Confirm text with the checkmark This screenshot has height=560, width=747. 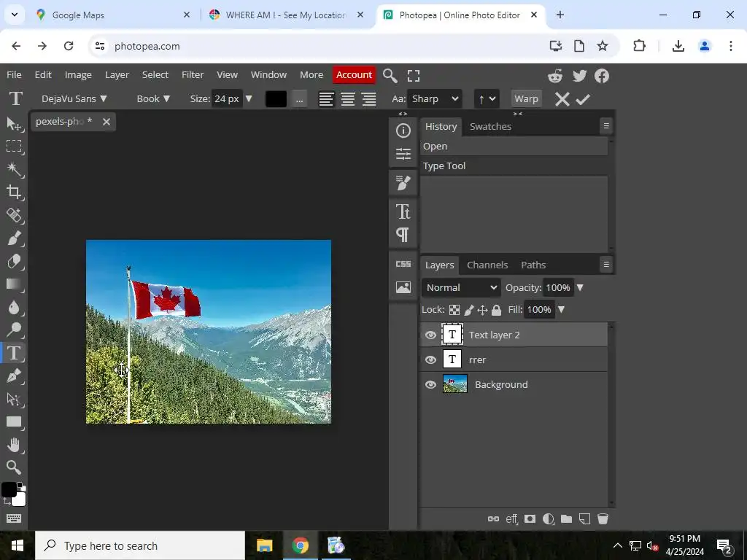click(x=583, y=99)
